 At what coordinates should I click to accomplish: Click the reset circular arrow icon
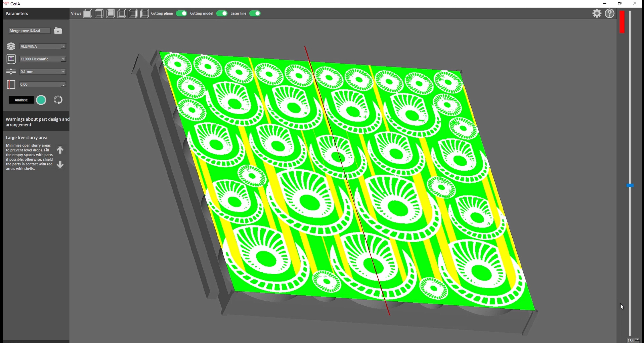(x=58, y=100)
